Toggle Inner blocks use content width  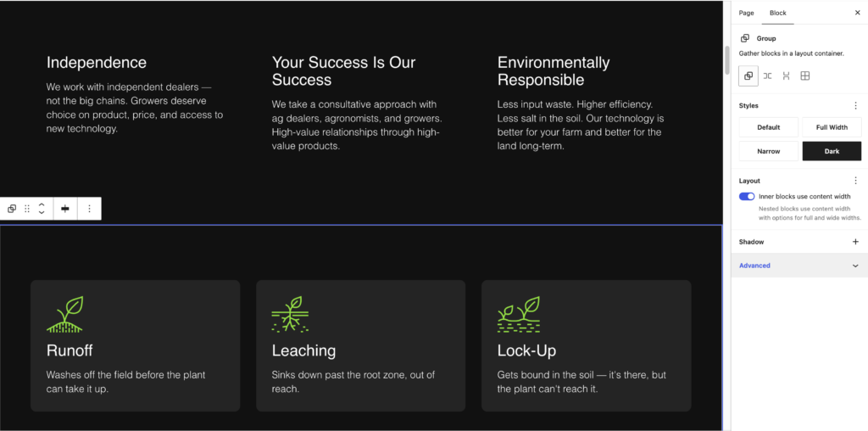point(747,197)
